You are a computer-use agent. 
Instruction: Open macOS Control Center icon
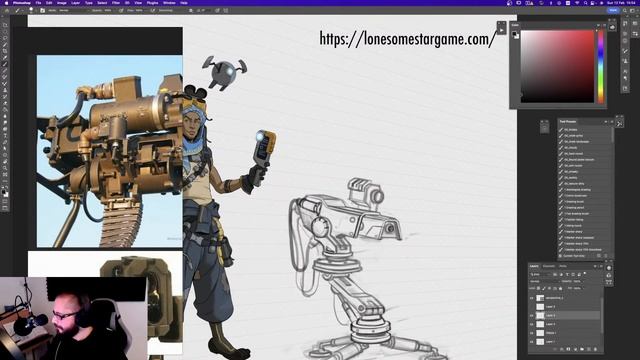(x=594, y=3)
